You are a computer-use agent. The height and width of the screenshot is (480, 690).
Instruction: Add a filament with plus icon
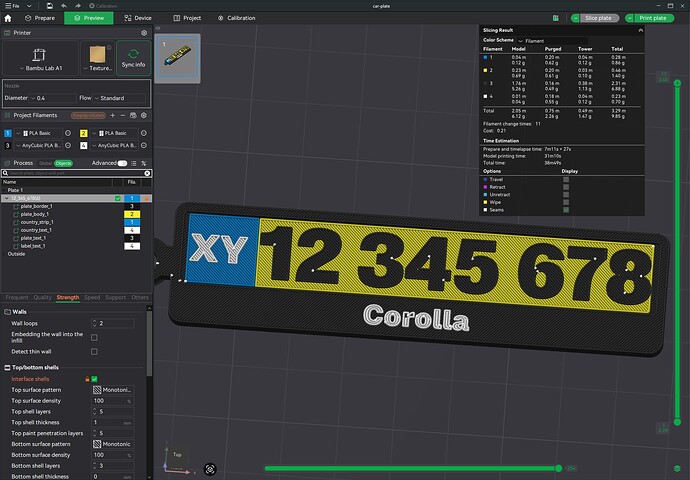click(x=113, y=115)
